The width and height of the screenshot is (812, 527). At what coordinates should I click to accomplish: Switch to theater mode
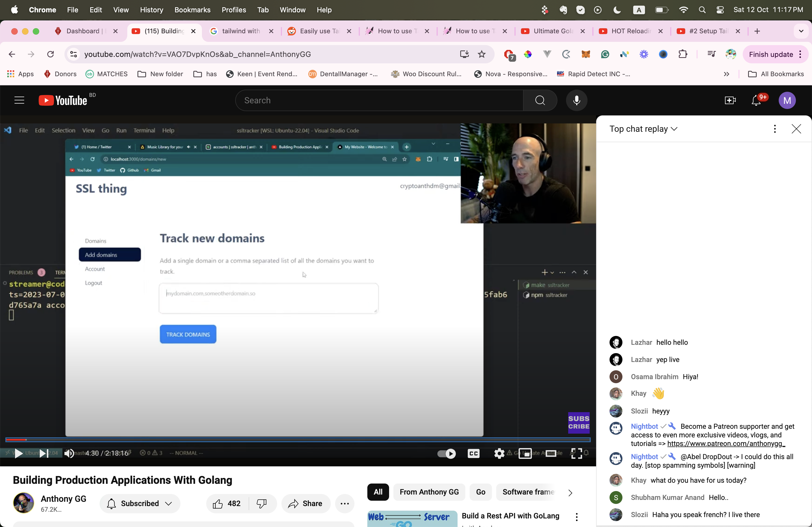click(x=551, y=453)
